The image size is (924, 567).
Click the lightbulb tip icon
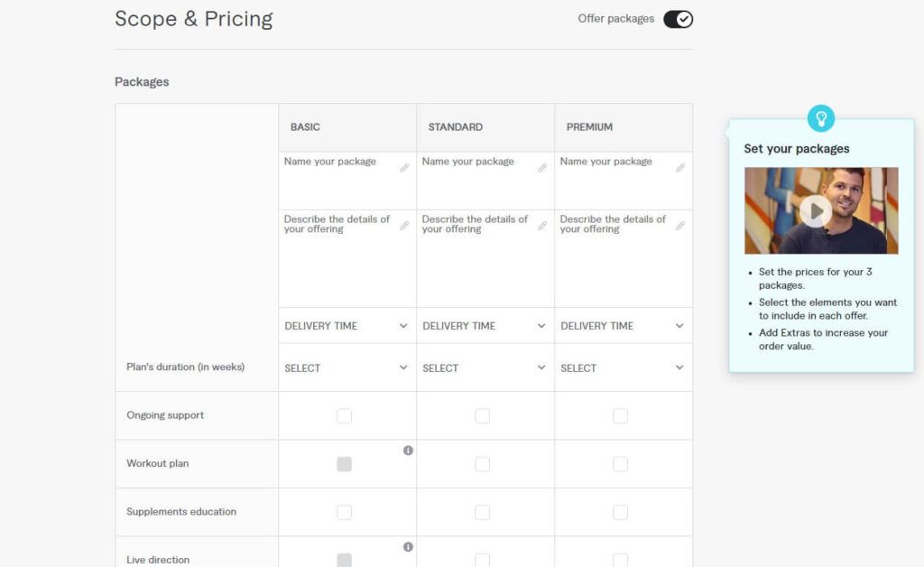pyautogui.click(x=821, y=118)
